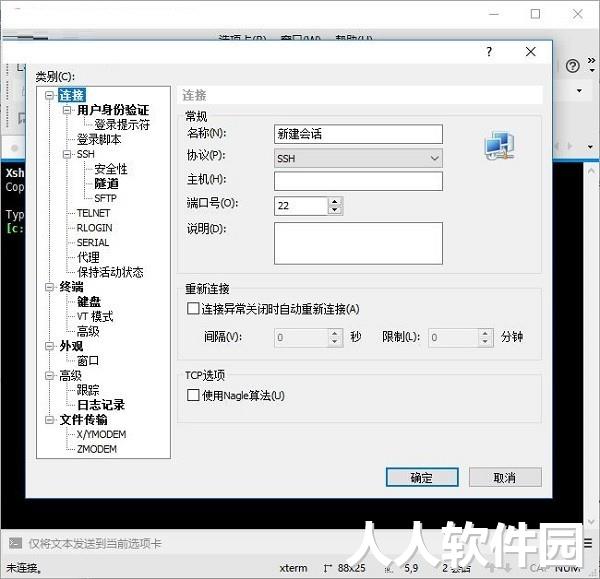Enable the 使用Nagle算法 checkbox
600x579 pixels.
pyautogui.click(x=193, y=395)
